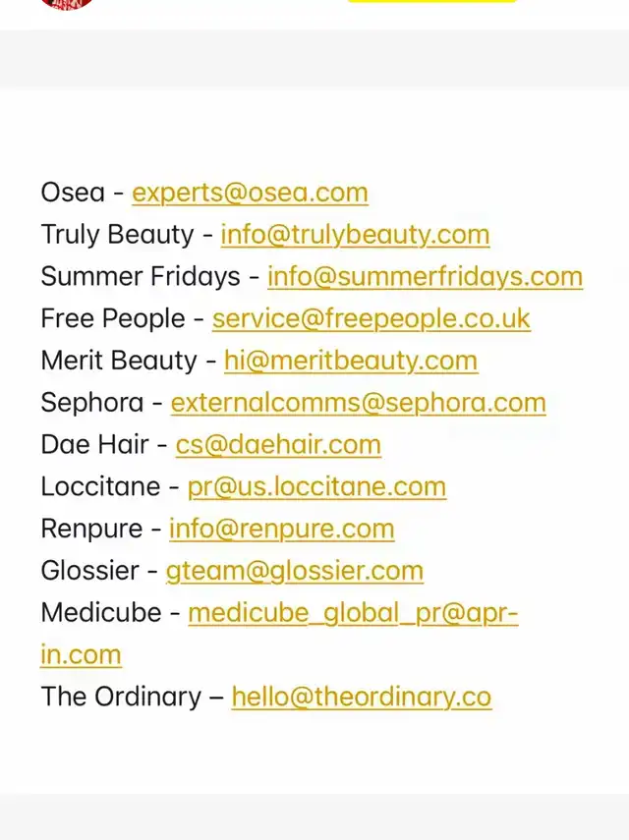The image size is (629, 840).
Task: Open the gteam@glossier.com email link
Action: click(295, 571)
